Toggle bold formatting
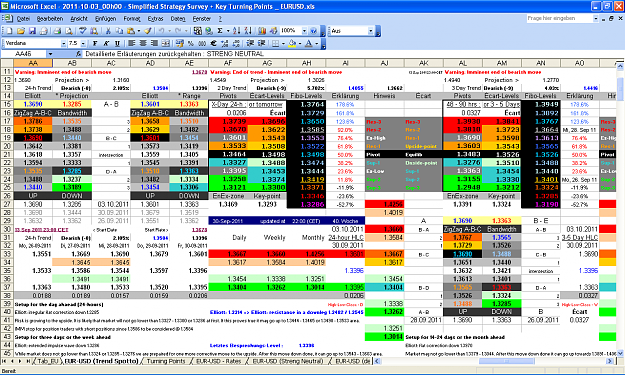Viewport: 625px width, 375px height. coord(95,43)
